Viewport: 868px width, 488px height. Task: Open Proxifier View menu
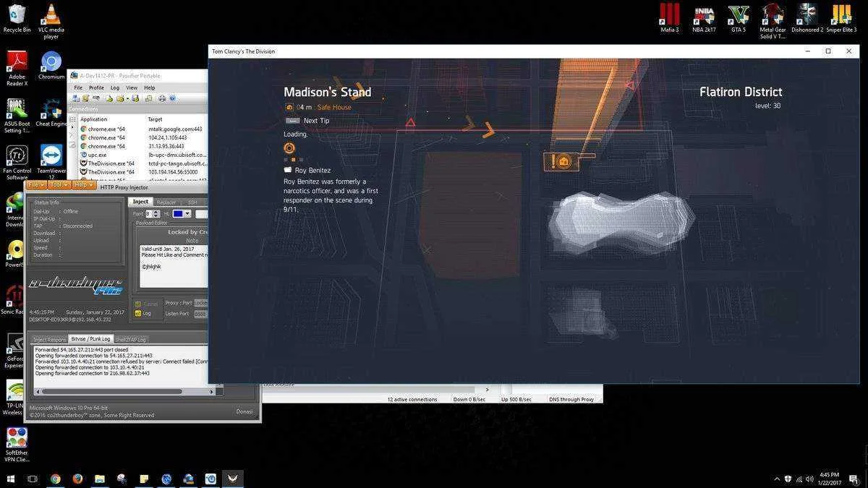132,87
